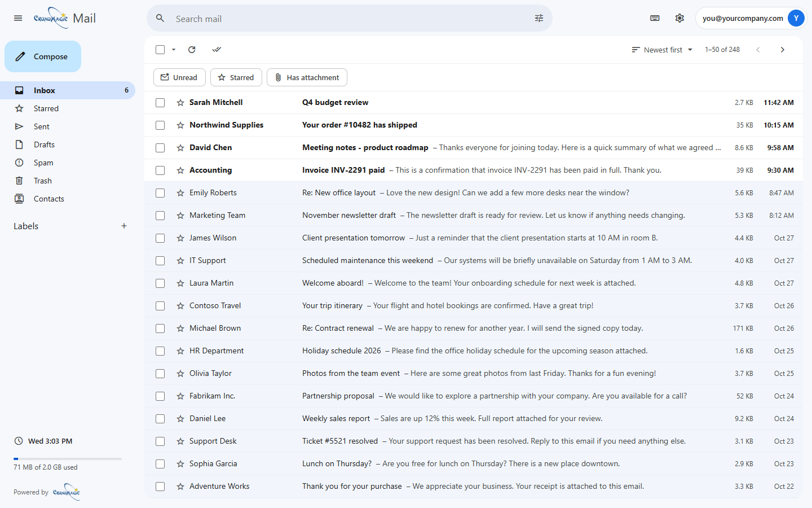
Task: Open the Newest first sort dropdown
Action: tap(662, 50)
